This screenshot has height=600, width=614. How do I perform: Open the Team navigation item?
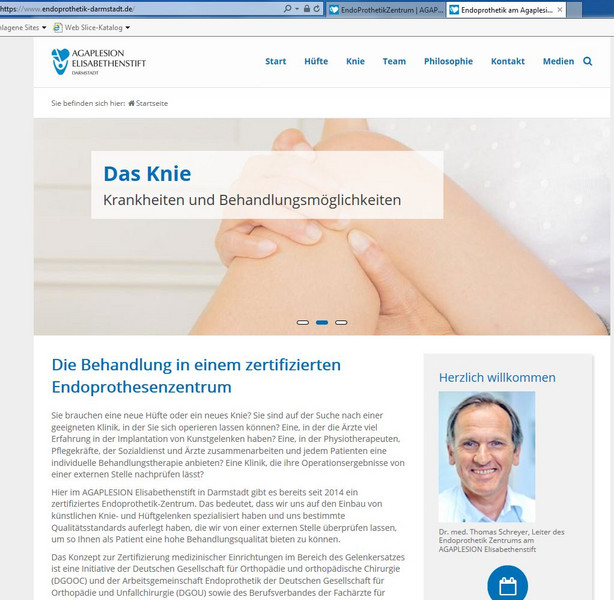(394, 61)
